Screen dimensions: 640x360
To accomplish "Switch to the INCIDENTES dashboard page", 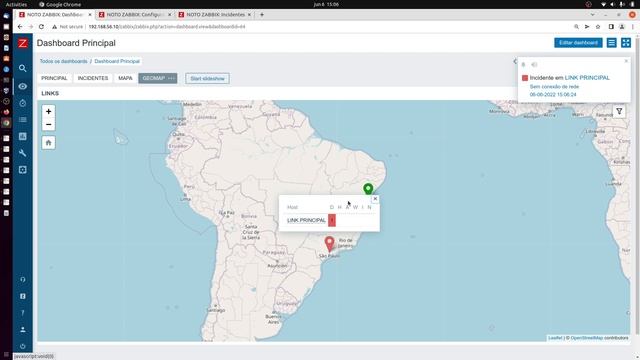I will coord(93,78).
